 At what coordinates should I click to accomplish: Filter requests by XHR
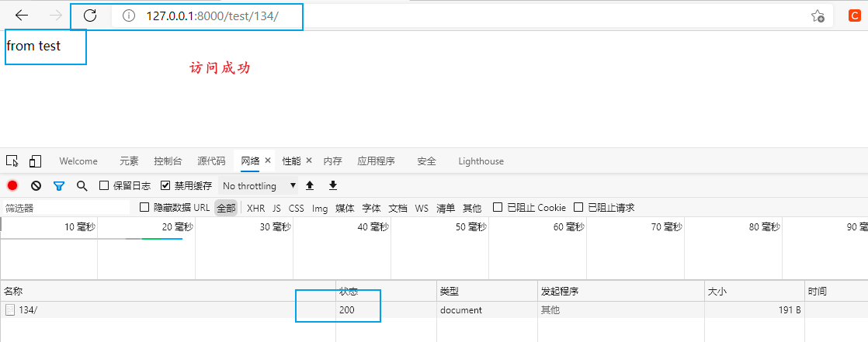[x=255, y=209]
